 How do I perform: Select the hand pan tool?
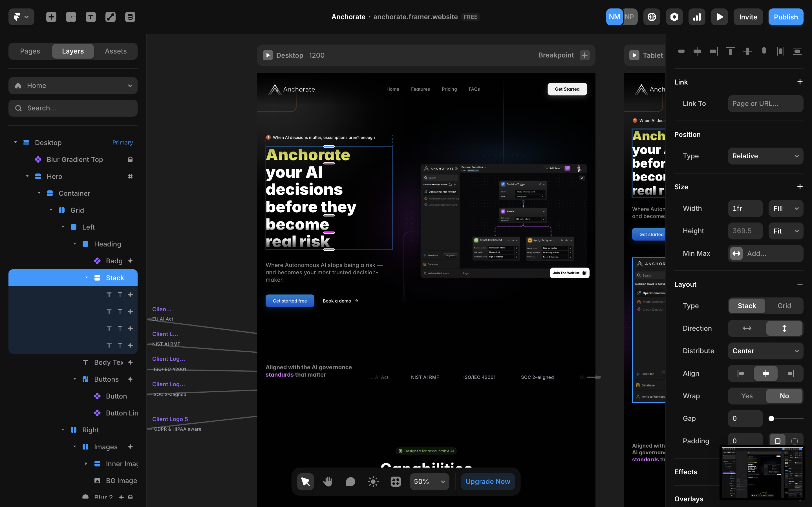click(x=328, y=482)
